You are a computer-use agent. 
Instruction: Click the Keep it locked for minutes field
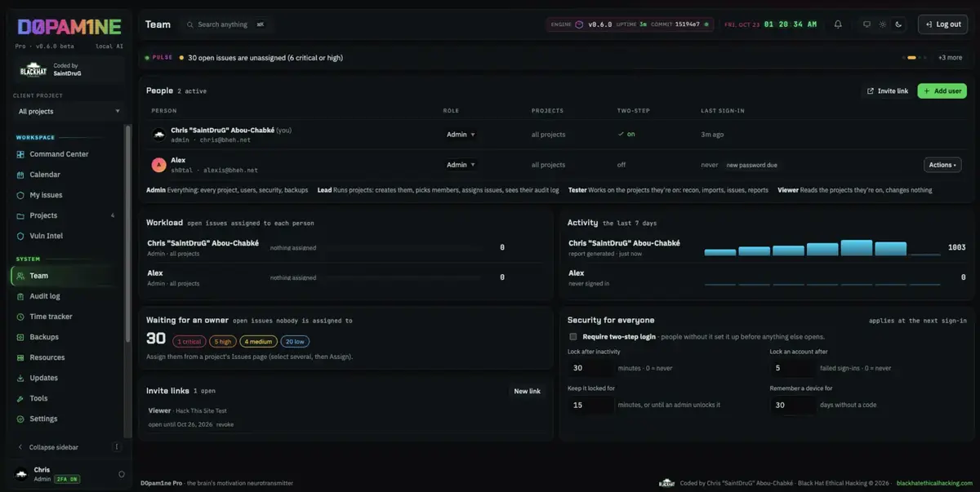(x=590, y=405)
